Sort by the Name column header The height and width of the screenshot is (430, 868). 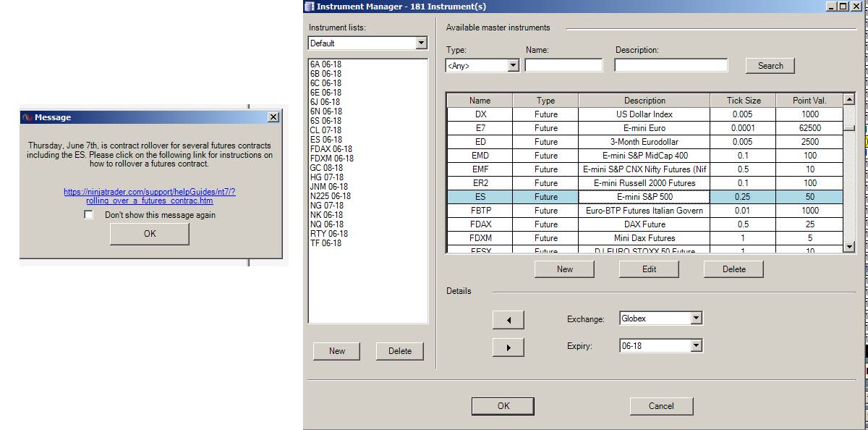480,101
